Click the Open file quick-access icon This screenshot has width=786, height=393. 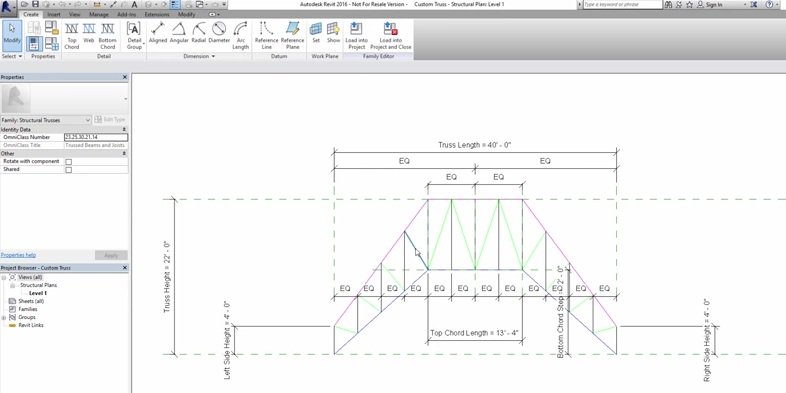(x=24, y=4)
